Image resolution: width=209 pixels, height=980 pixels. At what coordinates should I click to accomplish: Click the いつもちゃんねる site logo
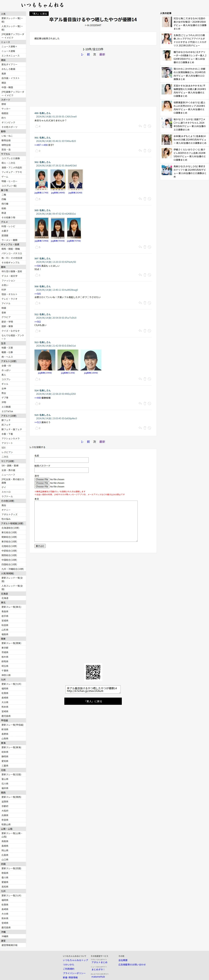pos(43,5)
